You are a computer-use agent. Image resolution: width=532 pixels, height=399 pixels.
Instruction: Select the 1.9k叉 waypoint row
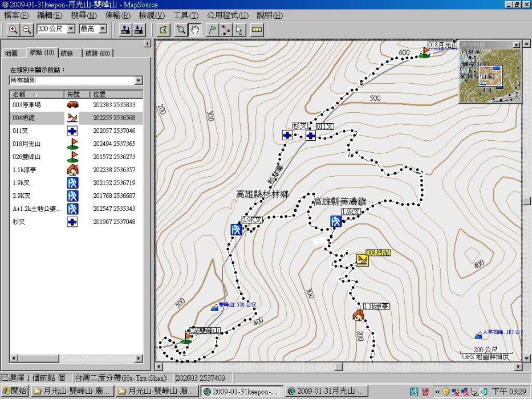(76, 183)
